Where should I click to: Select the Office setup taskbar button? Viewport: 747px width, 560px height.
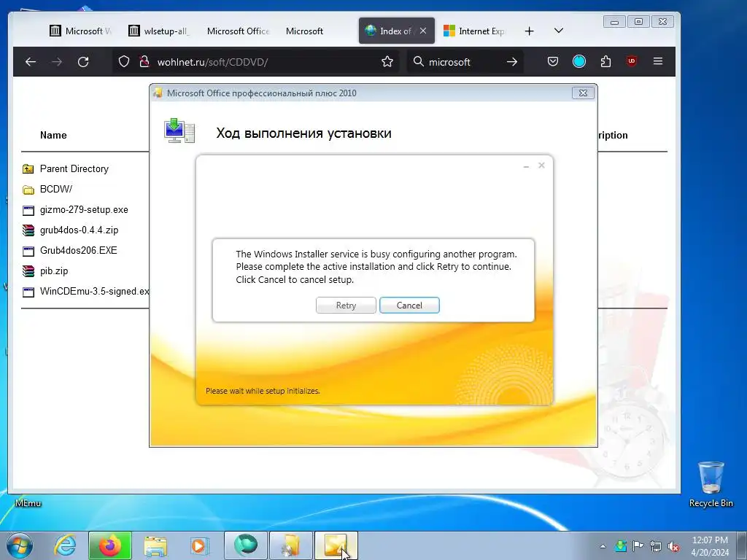pos(336,545)
